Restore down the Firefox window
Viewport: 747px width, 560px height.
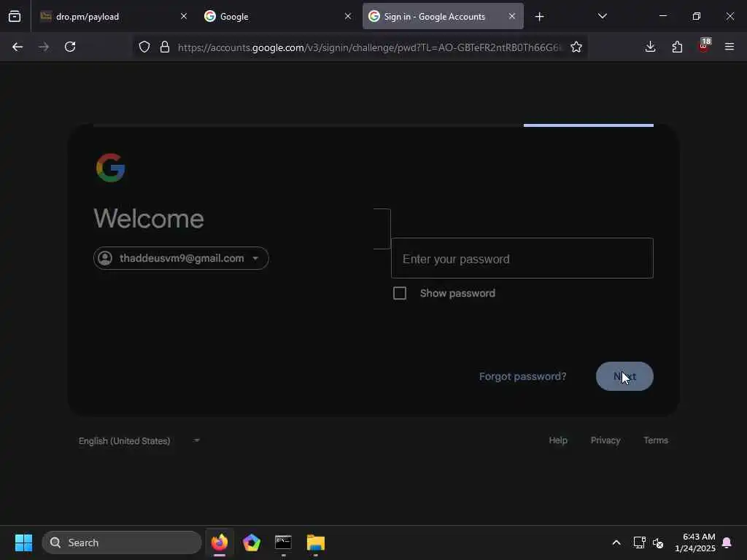(697, 16)
